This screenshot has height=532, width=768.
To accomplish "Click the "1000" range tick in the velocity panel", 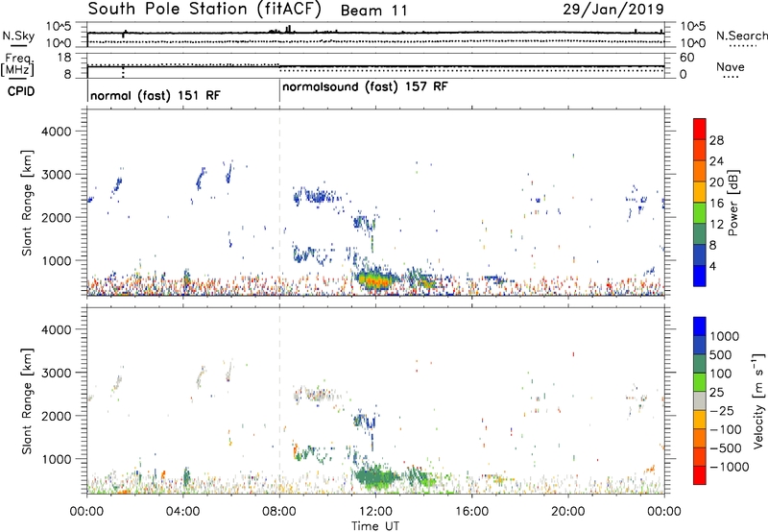I will (56, 459).
